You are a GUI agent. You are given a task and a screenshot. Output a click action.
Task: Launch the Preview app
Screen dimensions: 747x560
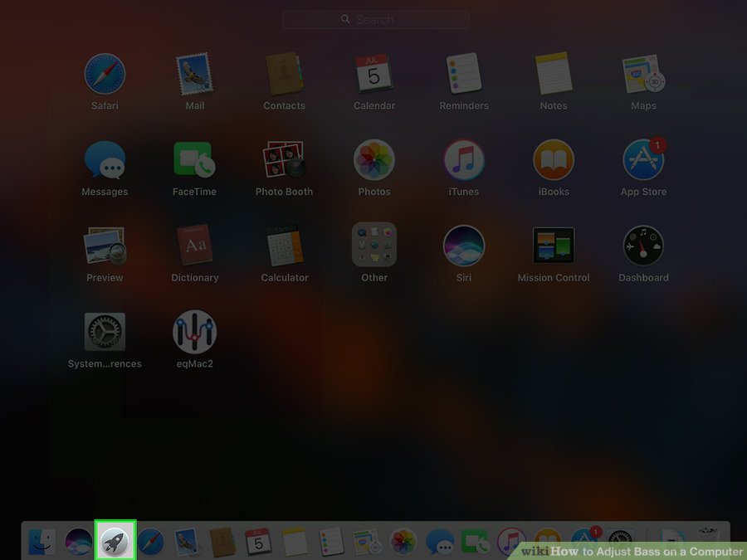coord(105,246)
